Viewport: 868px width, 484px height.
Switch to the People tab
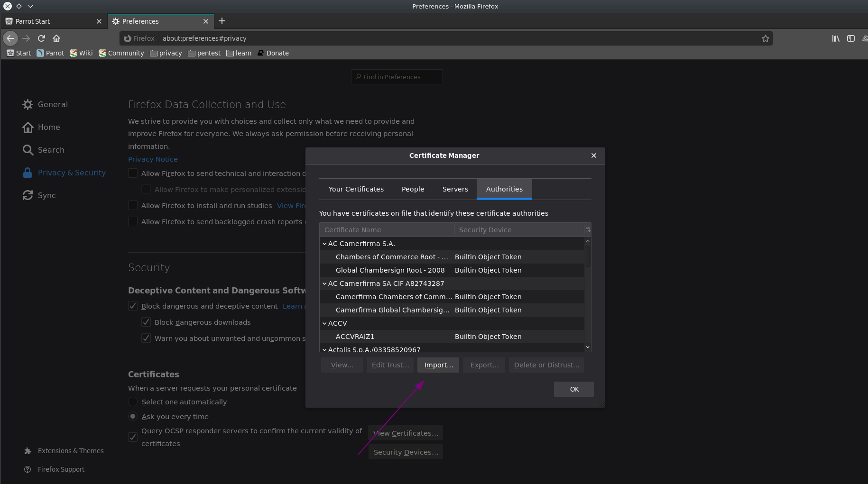[413, 189]
